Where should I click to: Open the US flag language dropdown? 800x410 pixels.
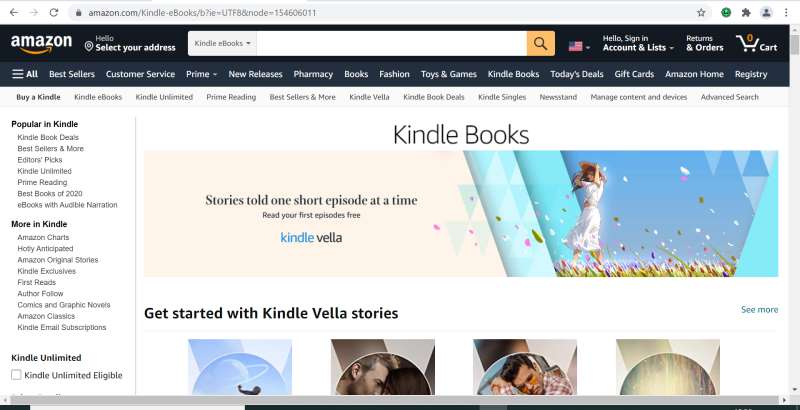pos(579,46)
